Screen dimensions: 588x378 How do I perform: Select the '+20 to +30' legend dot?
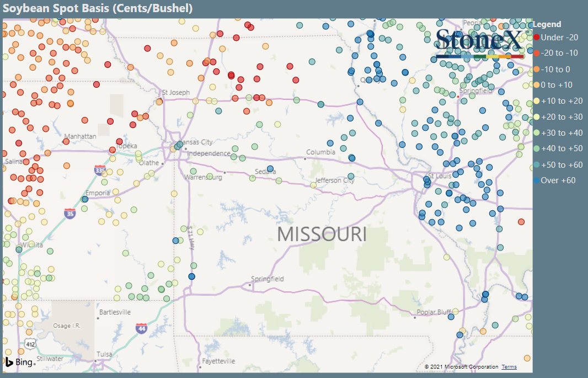pyautogui.click(x=536, y=117)
